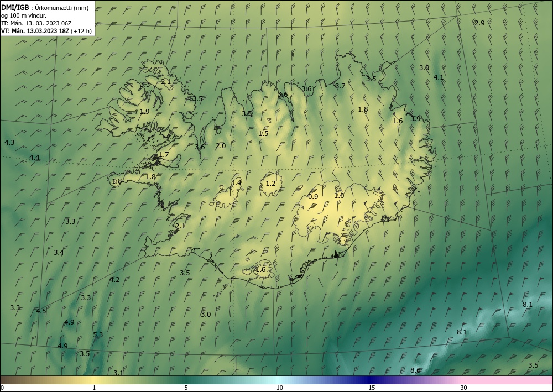
Task: Click the 'og 100 m vindur.' legend line
Action: point(24,15)
